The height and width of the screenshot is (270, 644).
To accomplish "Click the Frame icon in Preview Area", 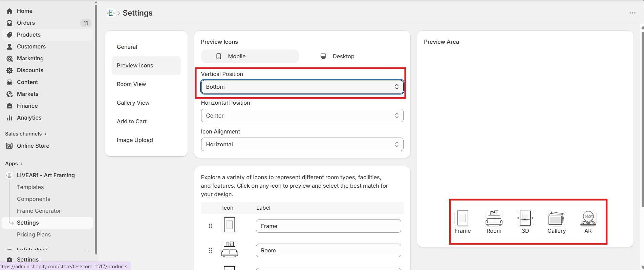I will point(463,218).
